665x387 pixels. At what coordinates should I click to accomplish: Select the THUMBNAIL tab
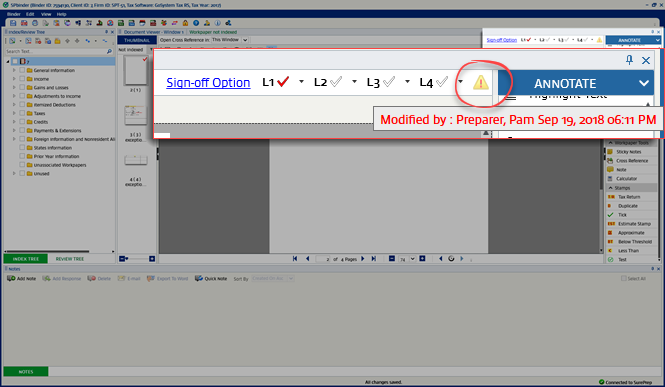click(137, 40)
